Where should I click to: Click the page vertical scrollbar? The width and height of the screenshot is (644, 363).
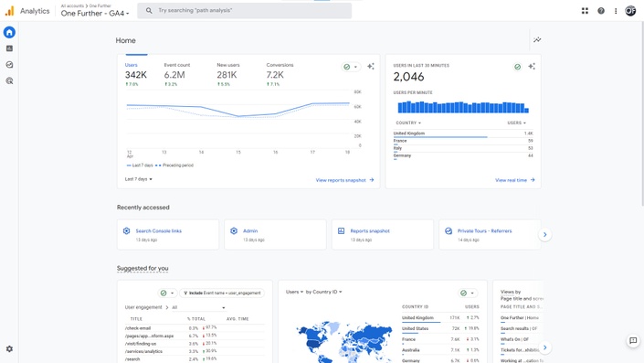tap(642, 113)
